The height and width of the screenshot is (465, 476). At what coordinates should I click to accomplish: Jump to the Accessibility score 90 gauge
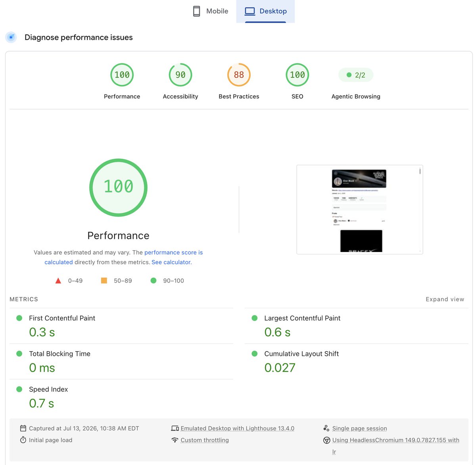coord(180,75)
